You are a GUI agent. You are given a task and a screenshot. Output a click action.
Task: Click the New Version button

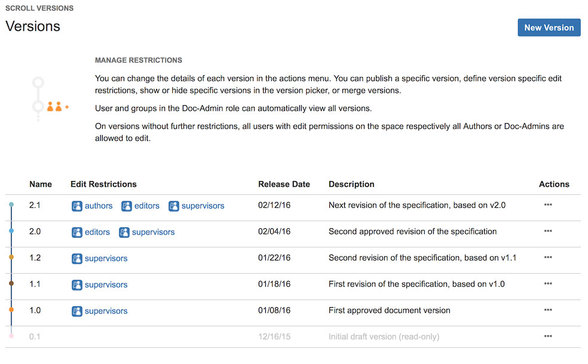click(549, 27)
